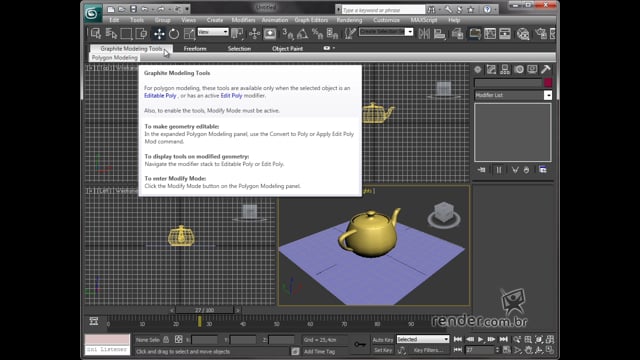The image size is (640, 360).
Task: Toggle Auto Key mode
Action: pyautogui.click(x=383, y=340)
